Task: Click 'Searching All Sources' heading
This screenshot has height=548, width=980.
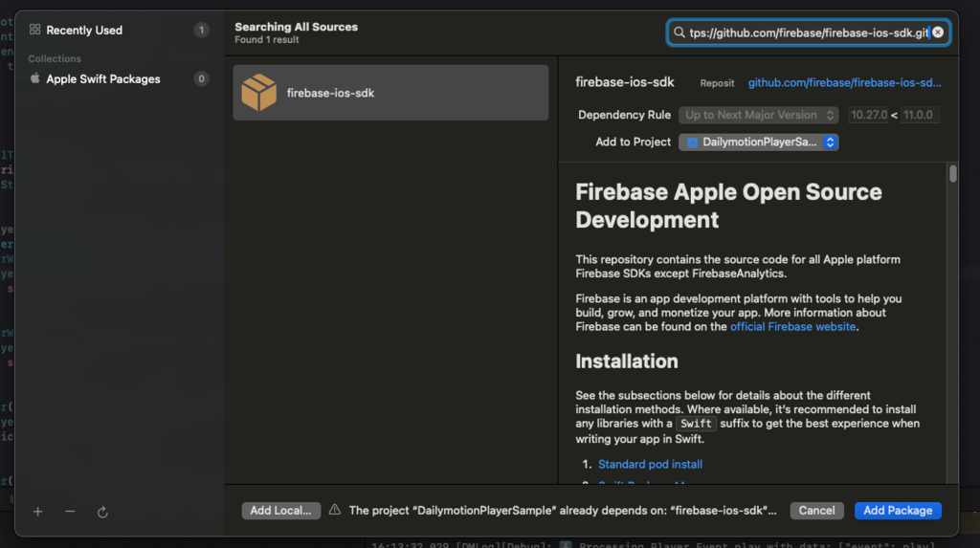Action: (297, 27)
